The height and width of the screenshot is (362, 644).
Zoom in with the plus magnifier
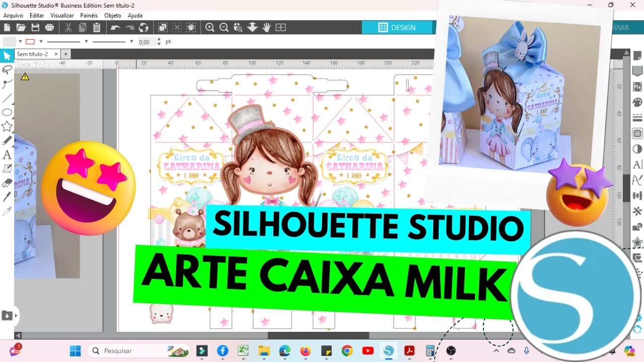click(210, 27)
